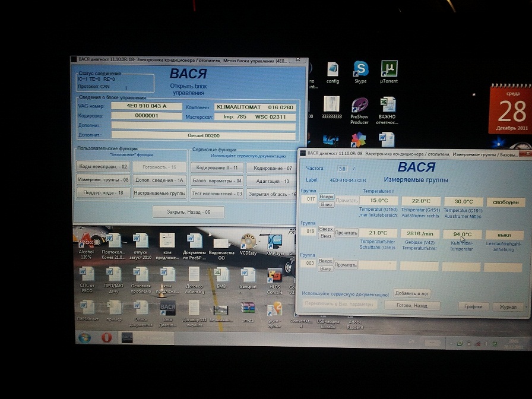Open the Skype desktop icon
Viewport: 532px width, 399px height.
point(360,69)
